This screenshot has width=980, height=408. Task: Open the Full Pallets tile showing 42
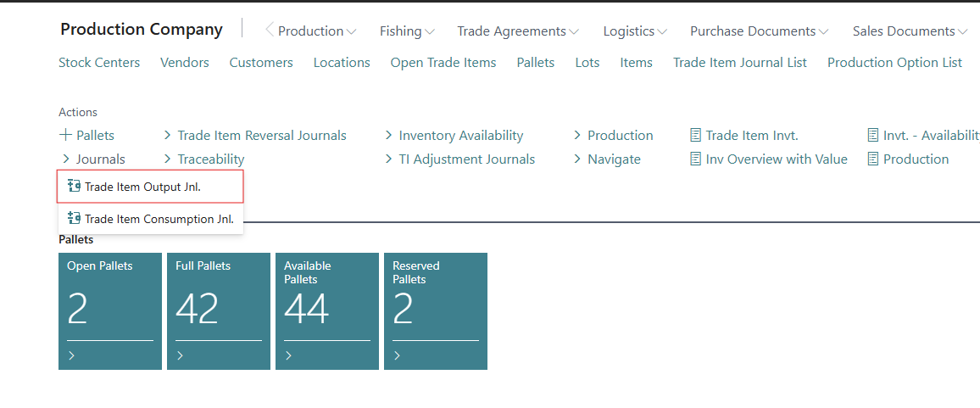click(x=218, y=310)
